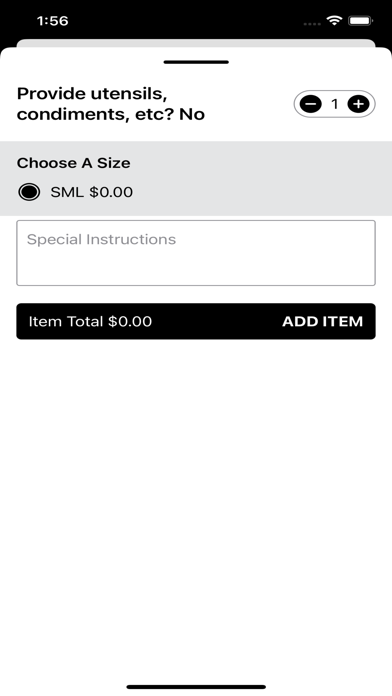Image resolution: width=392 pixels, height=696 pixels.
Task: Grab the sheet handle bar at top
Action: [x=196, y=62]
